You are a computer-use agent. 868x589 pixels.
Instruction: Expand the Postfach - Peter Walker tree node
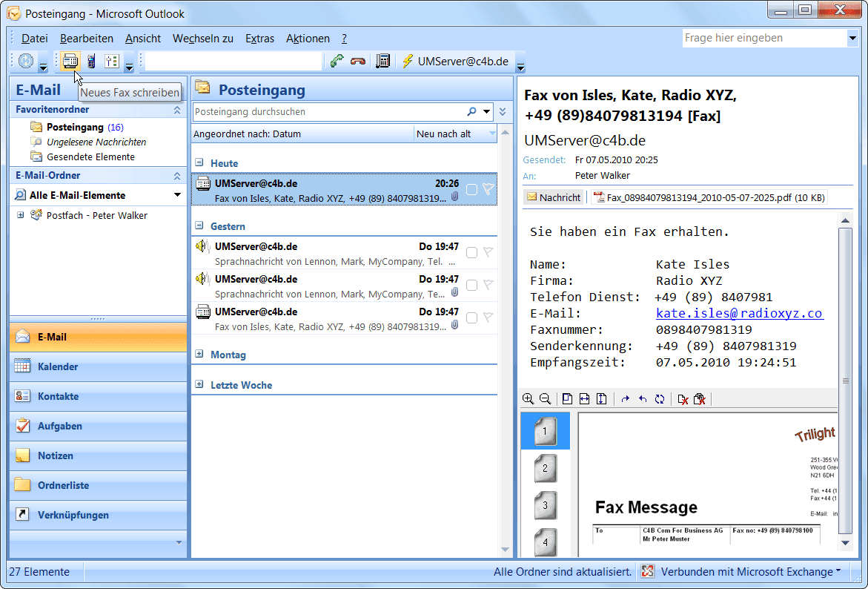coord(20,215)
